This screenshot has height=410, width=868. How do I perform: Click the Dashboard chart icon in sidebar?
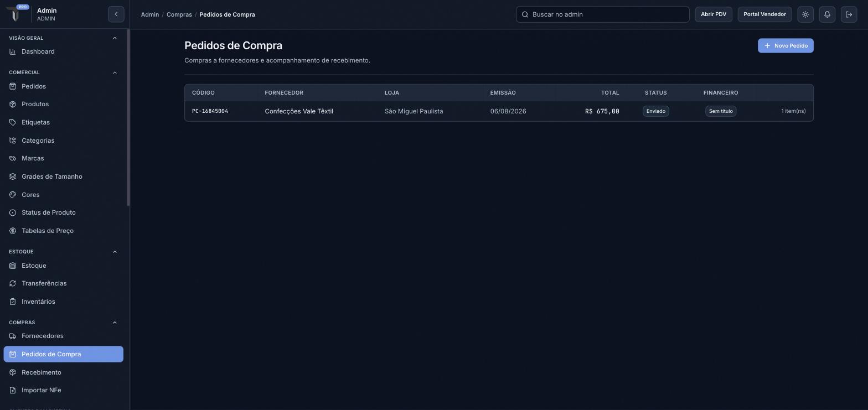coord(13,51)
